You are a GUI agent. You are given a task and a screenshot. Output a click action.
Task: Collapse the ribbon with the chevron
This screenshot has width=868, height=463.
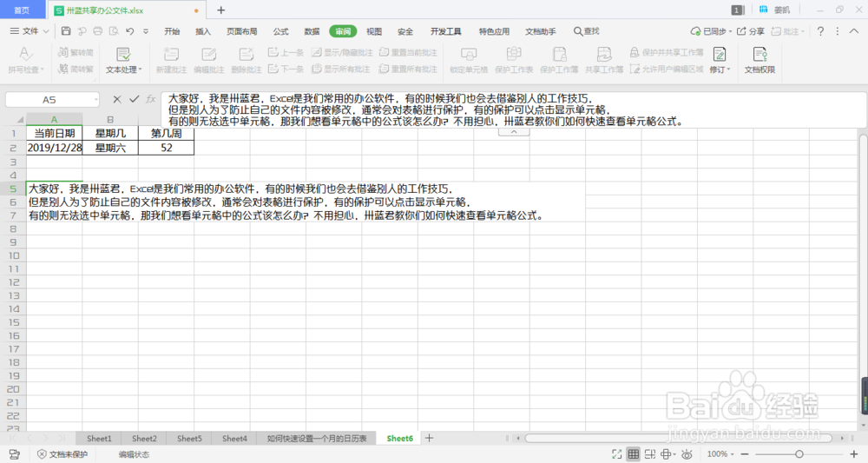(x=854, y=31)
